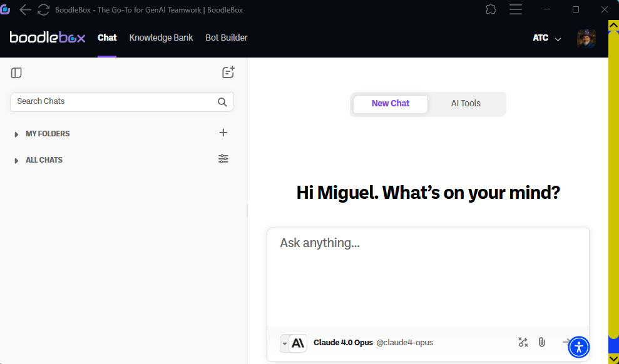Screen dimensions: 619x364
Task: Start a new chat via compose icon
Action: (228, 73)
